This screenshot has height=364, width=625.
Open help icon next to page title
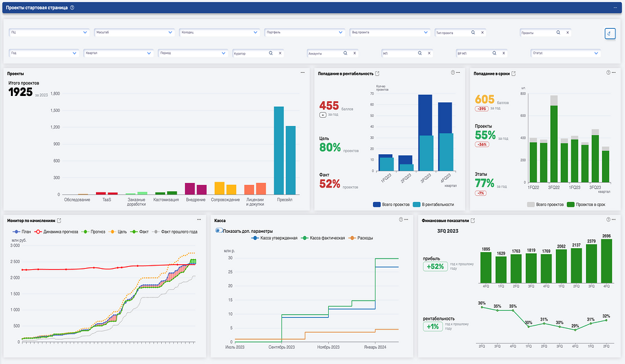click(72, 8)
